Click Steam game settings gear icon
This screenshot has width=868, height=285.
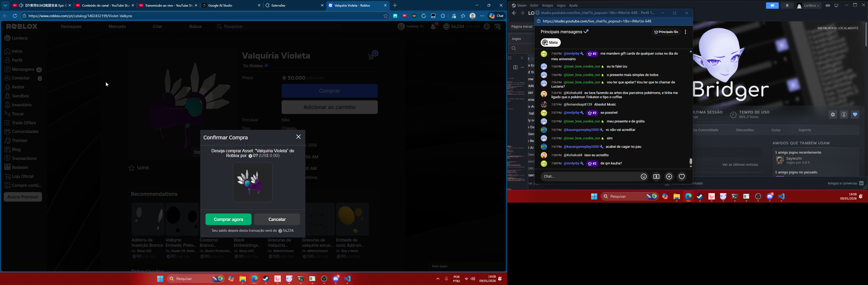pyautogui.click(x=833, y=115)
